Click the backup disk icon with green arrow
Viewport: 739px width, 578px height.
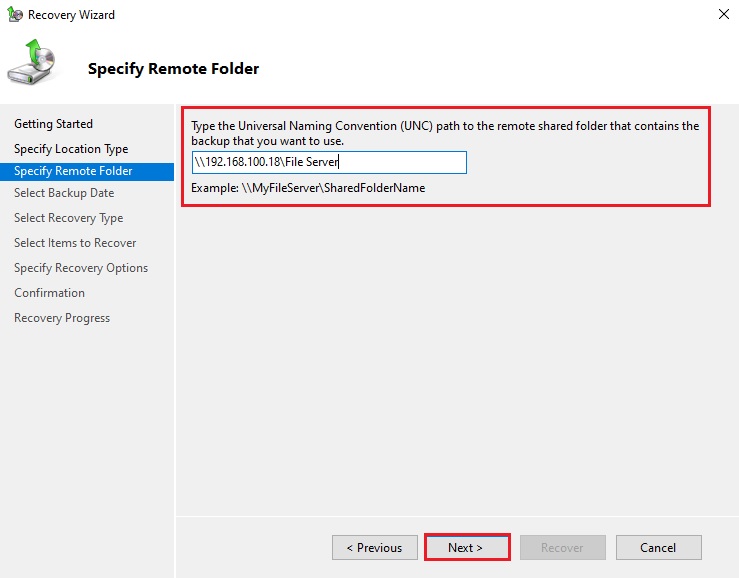[34, 64]
